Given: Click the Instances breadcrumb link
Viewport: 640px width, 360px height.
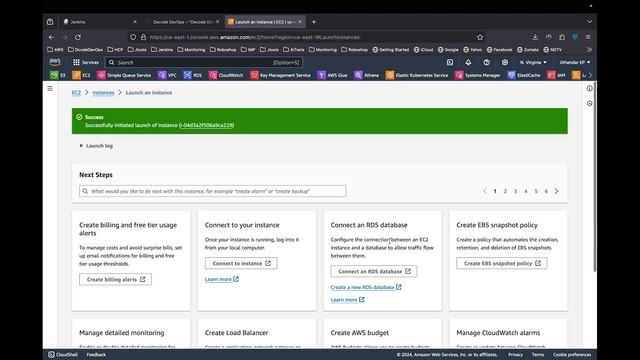Looking at the screenshot, I should click(x=103, y=93).
